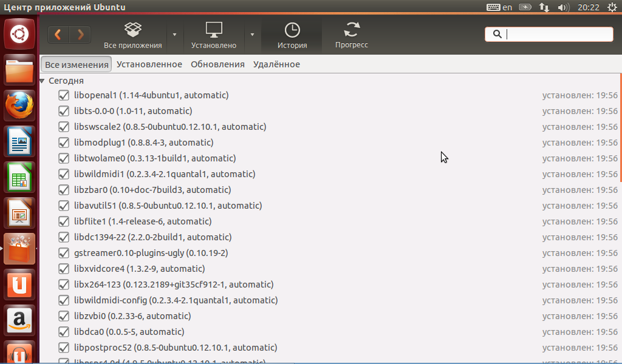Image resolution: width=622 pixels, height=364 pixels.
Task: Expand dropdown arrow next to Установлено
Action: pos(252,35)
